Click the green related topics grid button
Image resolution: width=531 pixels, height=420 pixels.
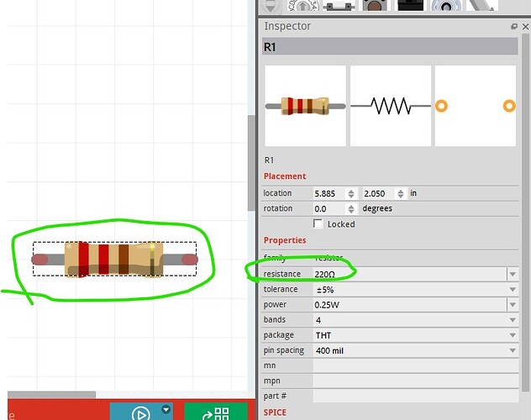218,412
